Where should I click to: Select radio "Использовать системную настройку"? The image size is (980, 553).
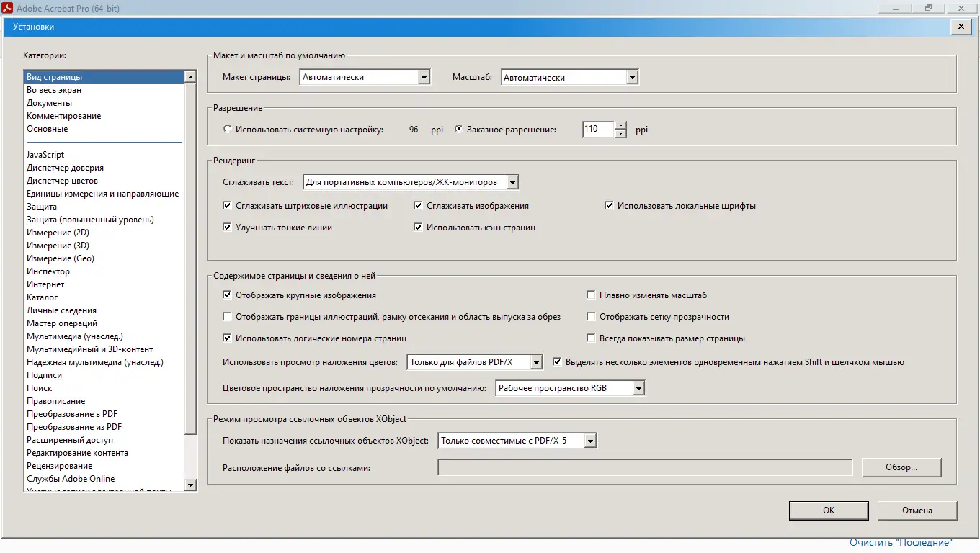pos(228,129)
